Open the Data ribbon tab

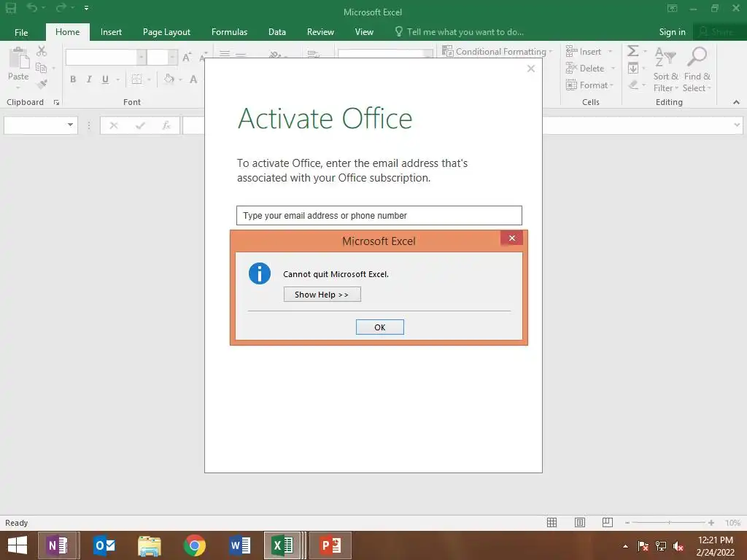pyautogui.click(x=276, y=32)
